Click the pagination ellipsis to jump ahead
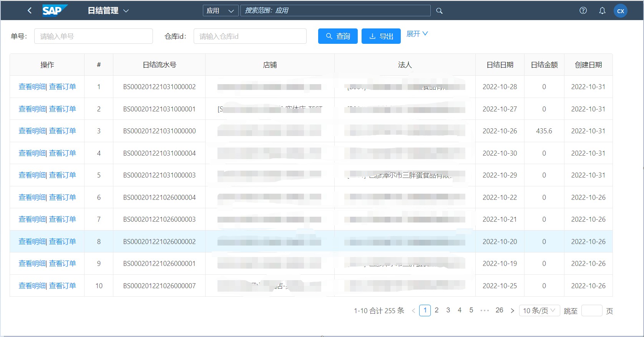The height and width of the screenshot is (337, 644). pos(485,310)
